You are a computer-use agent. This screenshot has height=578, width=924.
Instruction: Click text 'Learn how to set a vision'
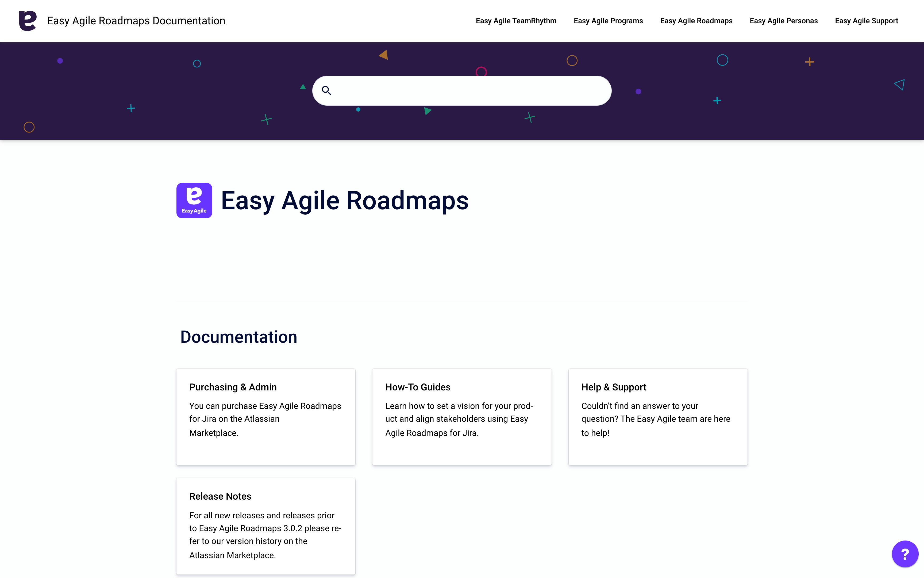click(x=432, y=406)
